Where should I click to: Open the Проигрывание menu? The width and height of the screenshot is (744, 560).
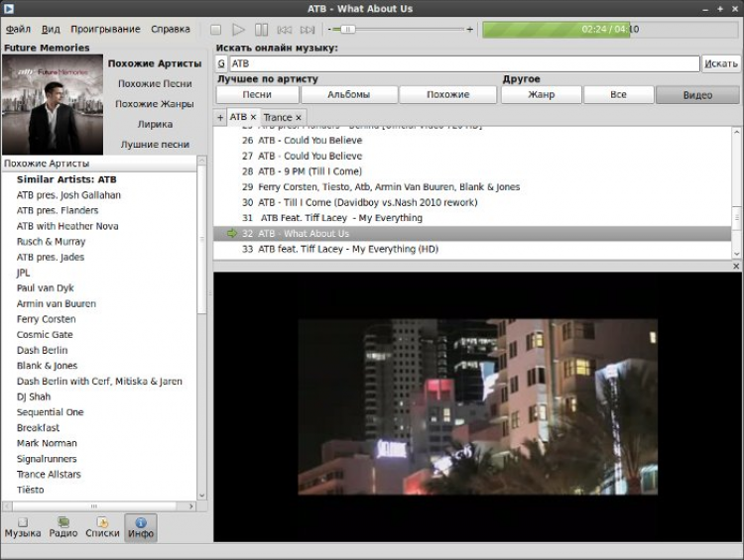(x=105, y=30)
